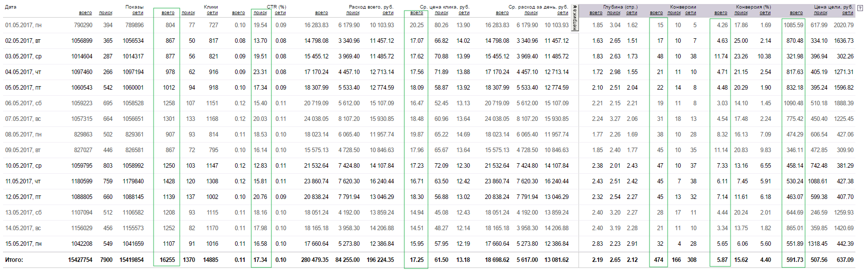Sort by Цена цели всего header
Screen dimensions: 868x272
796,13
